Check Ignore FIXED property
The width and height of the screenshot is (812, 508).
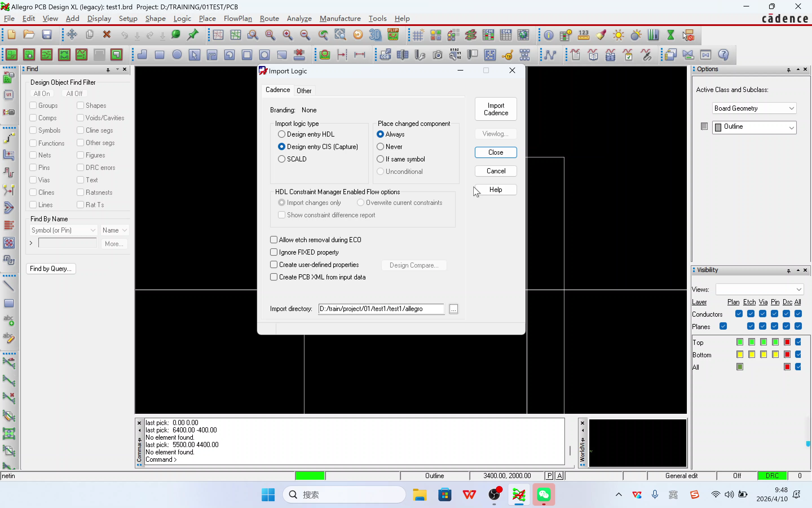pos(274,252)
